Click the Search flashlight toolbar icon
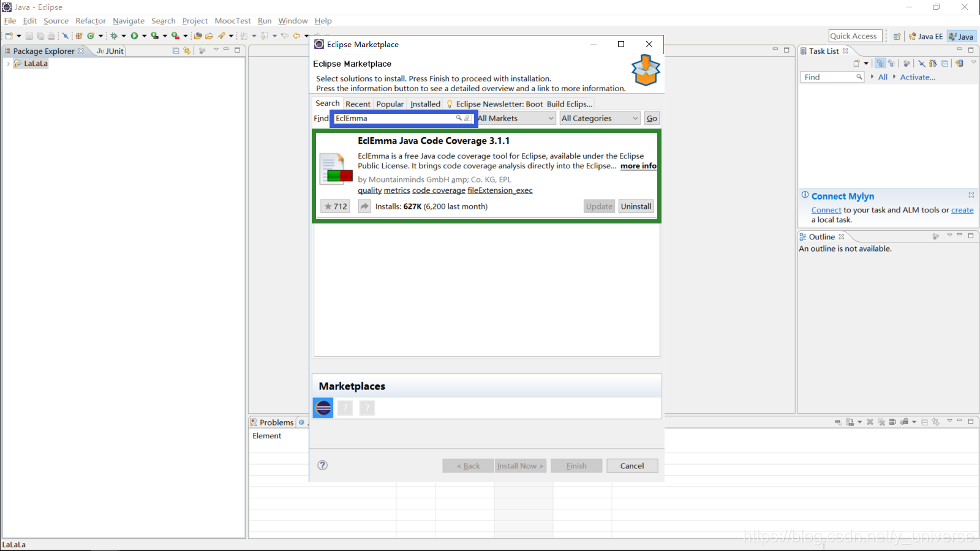The height and width of the screenshot is (551, 980). 221,36
